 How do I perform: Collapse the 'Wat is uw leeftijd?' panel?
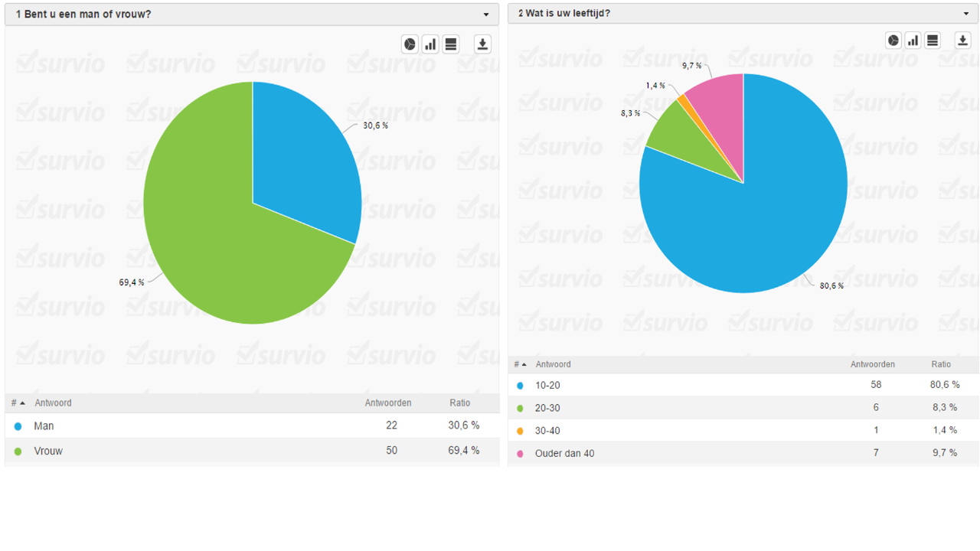[966, 14]
